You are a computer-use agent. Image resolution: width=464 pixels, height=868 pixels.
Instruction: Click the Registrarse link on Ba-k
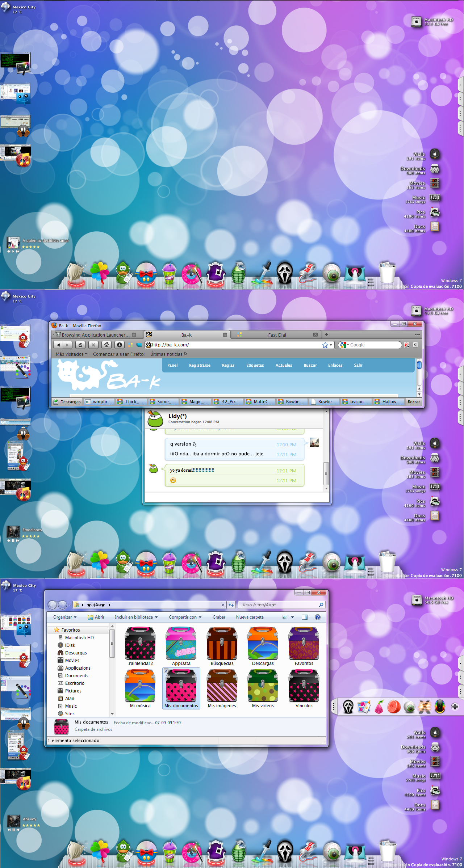(200, 365)
